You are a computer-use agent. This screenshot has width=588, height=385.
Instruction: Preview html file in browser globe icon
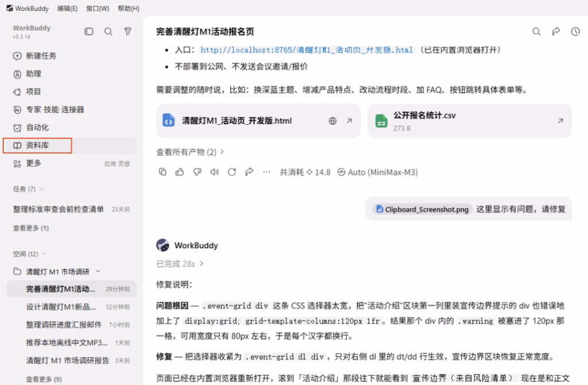(332, 121)
